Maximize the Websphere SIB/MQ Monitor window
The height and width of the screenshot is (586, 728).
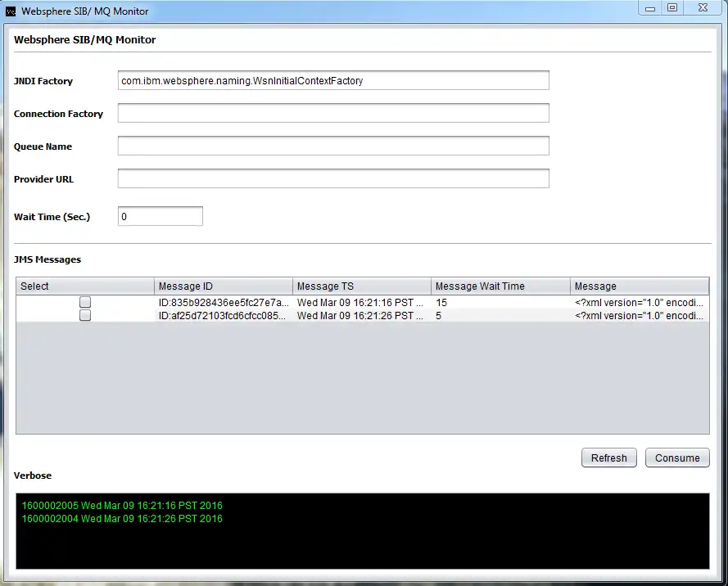(x=671, y=8)
